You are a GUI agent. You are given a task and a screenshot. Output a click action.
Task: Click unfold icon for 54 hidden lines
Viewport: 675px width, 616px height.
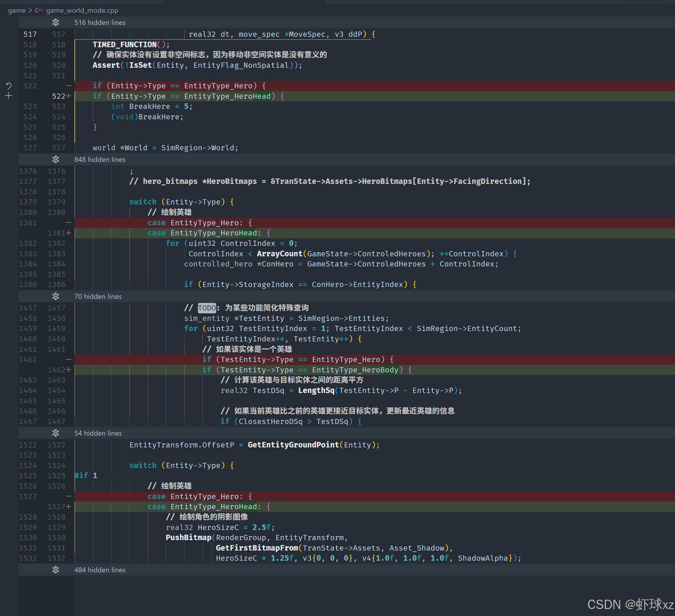click(x=56, y=433)
